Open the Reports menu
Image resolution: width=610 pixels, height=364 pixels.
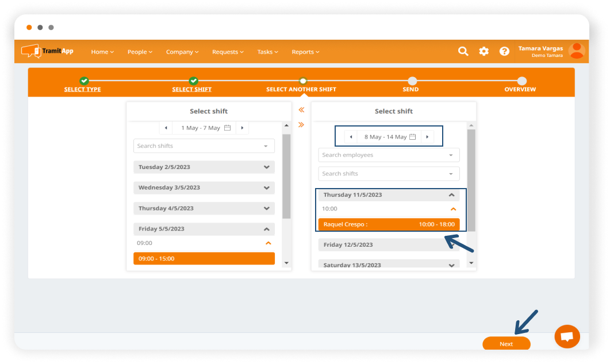click(x=305, y=52)
